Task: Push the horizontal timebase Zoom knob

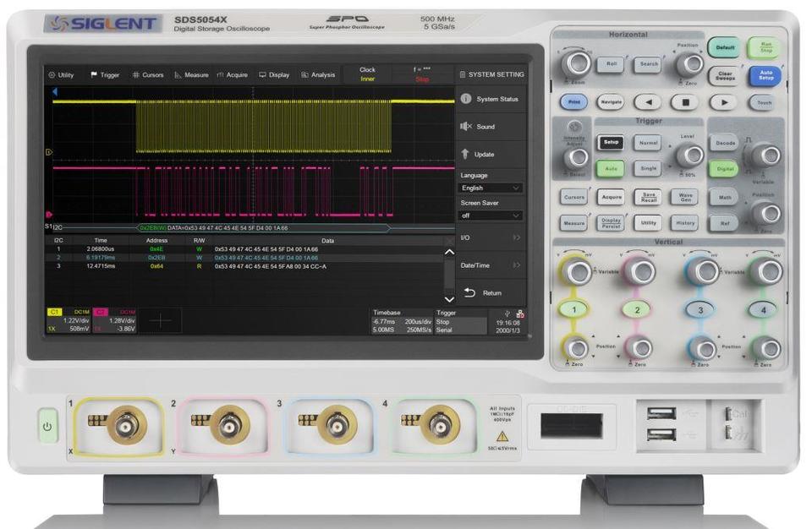Action: pos(576,63)
